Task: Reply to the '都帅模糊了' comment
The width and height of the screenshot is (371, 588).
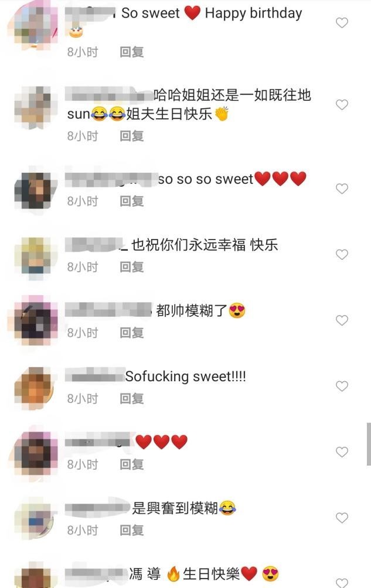Action: coord(132,333)
